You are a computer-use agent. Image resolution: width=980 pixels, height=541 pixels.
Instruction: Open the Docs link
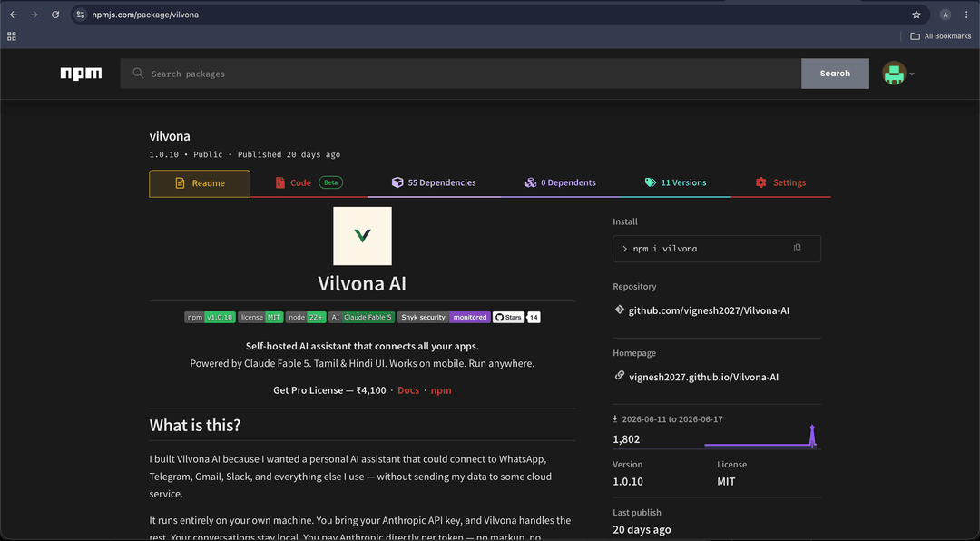click(408, 390)
